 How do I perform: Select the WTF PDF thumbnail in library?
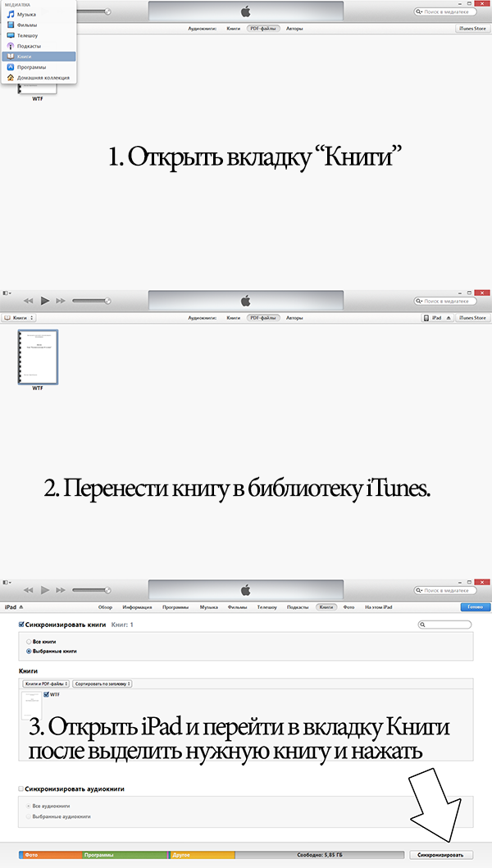38,357
